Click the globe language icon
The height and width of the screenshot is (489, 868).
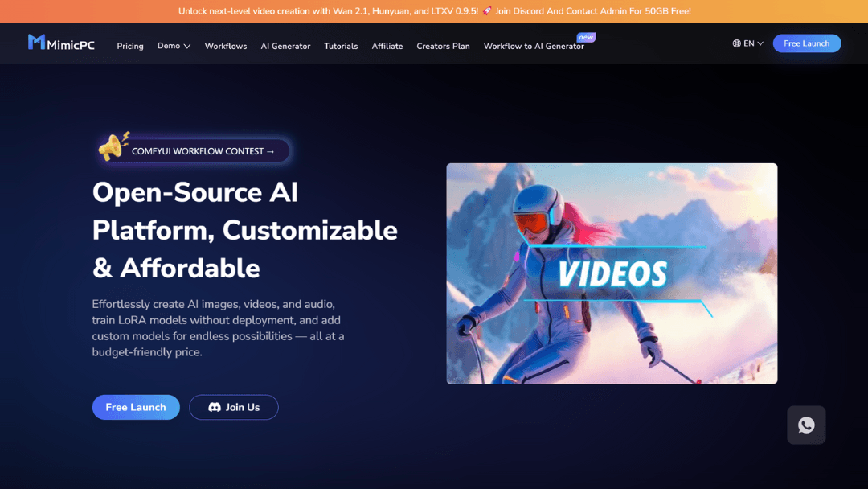pos(736,43)
